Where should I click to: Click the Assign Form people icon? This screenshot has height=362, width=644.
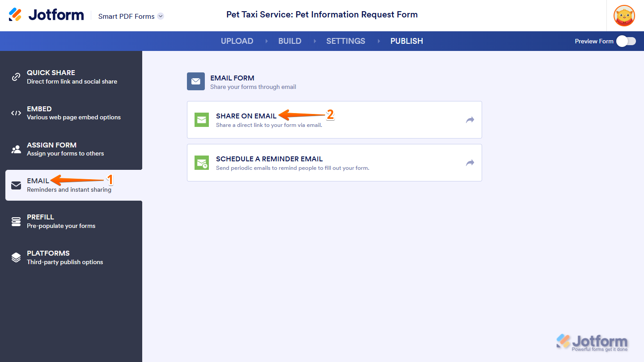point(16,149)
